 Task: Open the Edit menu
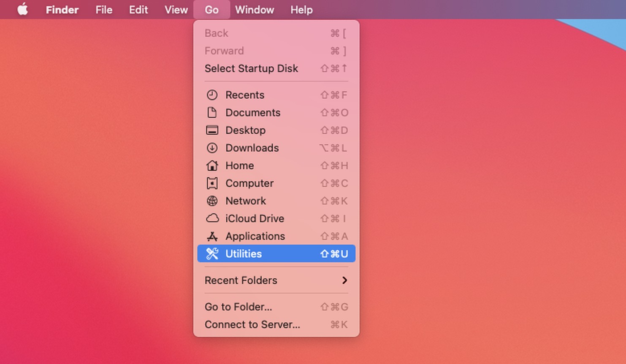click(x=138, y=9)
